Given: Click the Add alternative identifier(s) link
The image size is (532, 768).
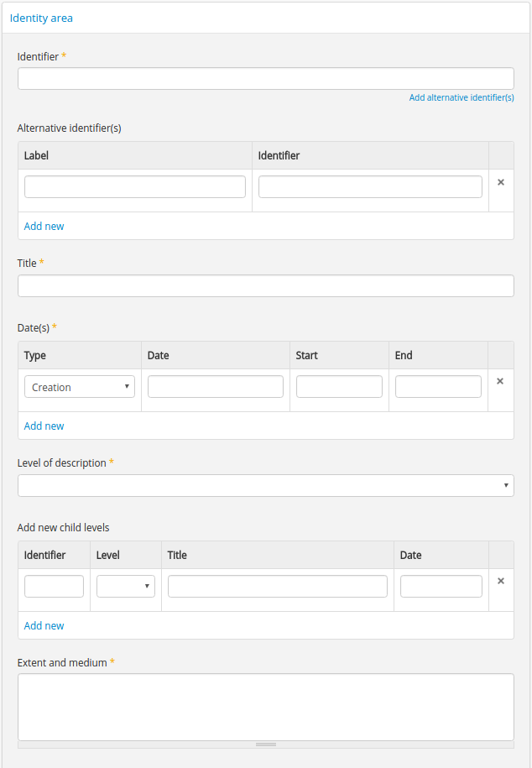Looking at the screenshot, I should pyautogui.click(x=461, y=98).
